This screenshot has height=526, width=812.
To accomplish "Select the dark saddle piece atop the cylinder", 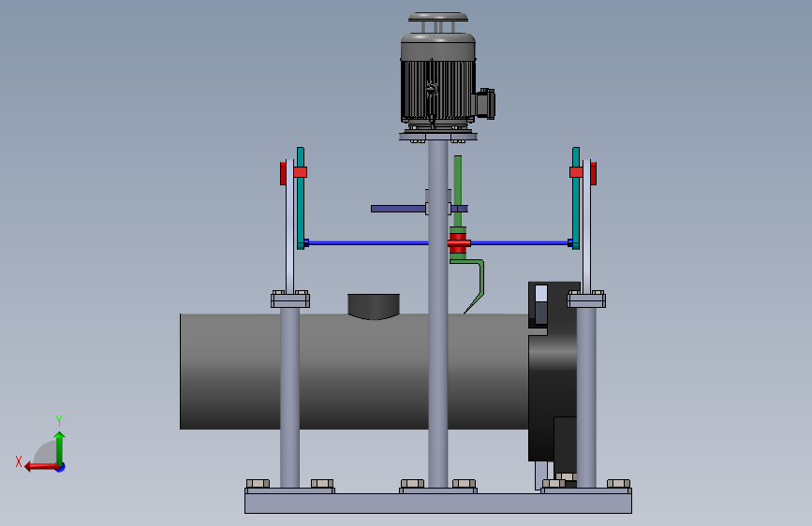I will tap(374, 306).
